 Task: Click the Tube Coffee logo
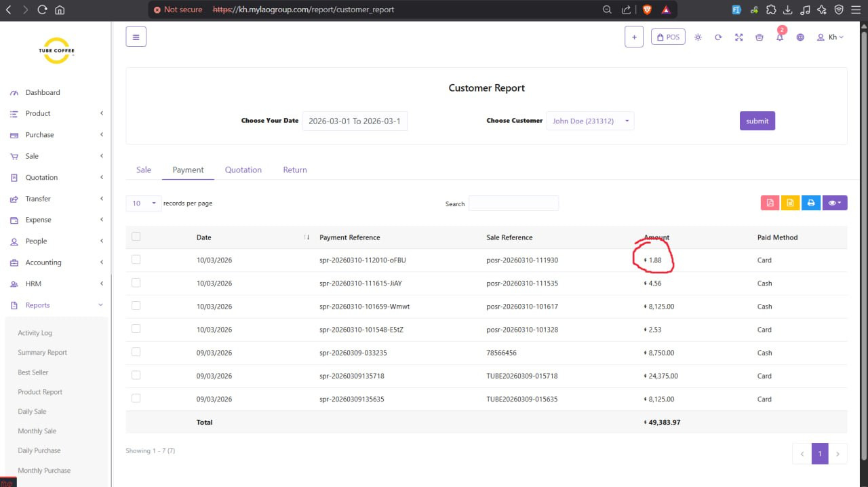tap(56, 51)
